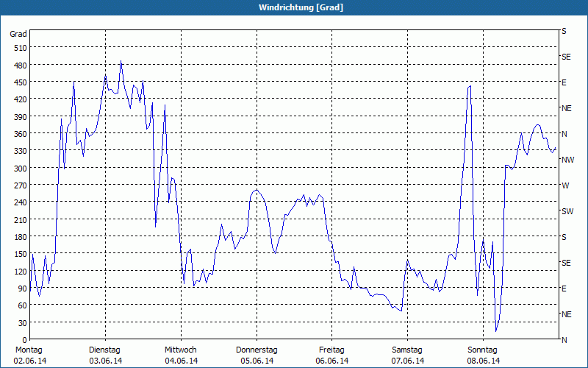The image size is (588, 368).
Task: Select the date 05.06.14 on the axis
Action: click(257, 361)
